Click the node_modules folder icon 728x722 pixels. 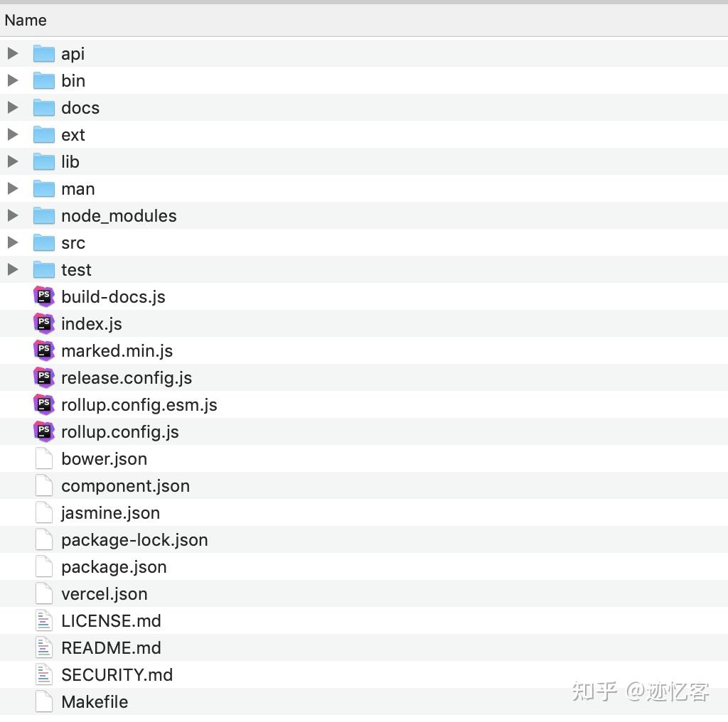coord(43,215)
